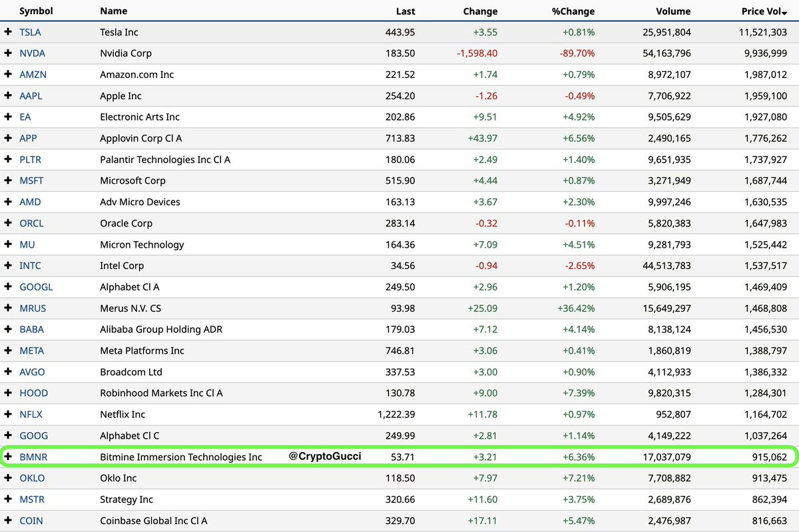The image size is (799, 532).
Task: Open the NFLX symbol link
Action: click(31, 414)
